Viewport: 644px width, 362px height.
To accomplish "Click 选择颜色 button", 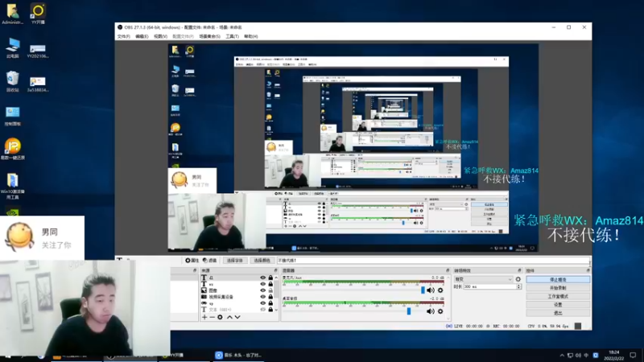I will coord(262,260).
